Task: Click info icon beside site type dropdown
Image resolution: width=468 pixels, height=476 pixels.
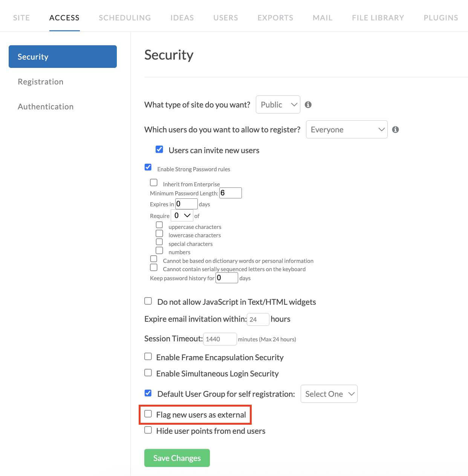Action: pos(308,105)
